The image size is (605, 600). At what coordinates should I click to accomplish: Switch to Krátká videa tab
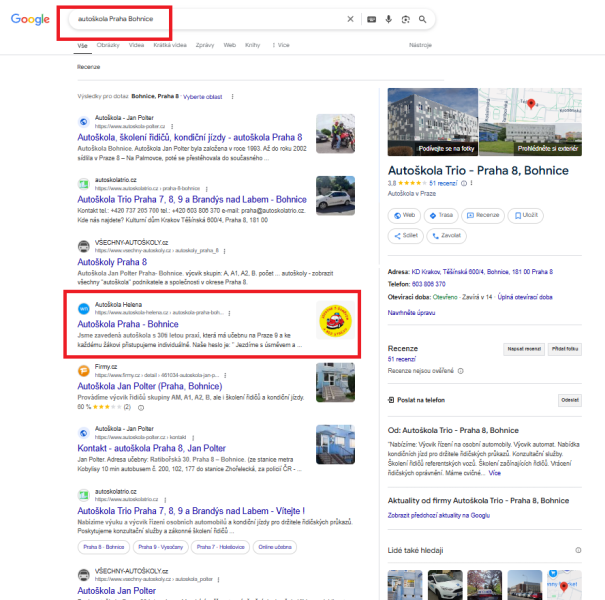[170, 45]
